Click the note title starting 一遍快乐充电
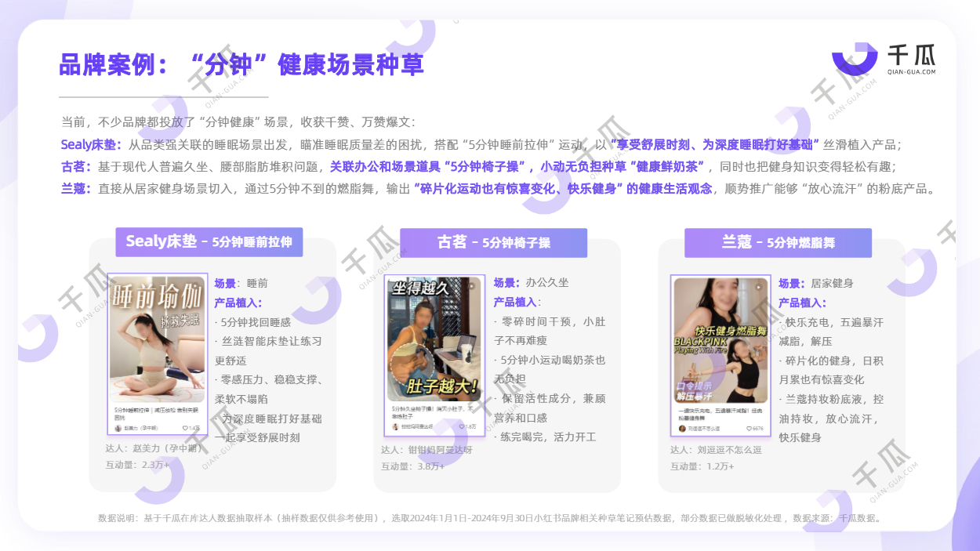Screen dimensions: 980x551 coord(720,414)
